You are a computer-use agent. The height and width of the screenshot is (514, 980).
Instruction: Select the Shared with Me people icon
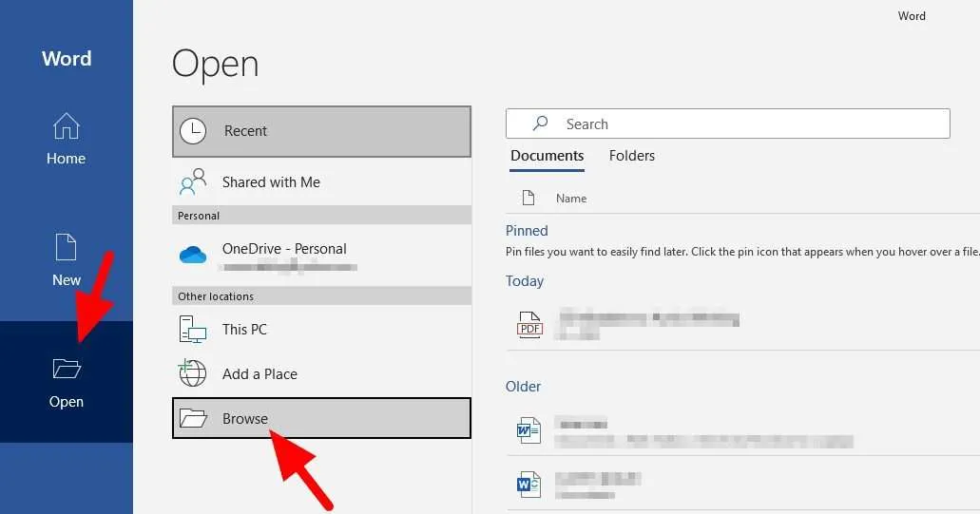[x=193, y=181]
